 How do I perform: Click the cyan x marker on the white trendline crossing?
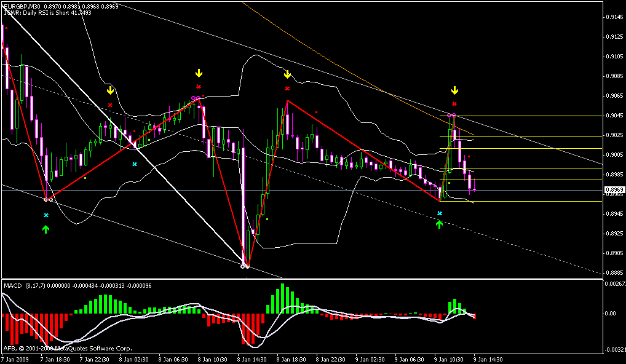click(135, 164)
